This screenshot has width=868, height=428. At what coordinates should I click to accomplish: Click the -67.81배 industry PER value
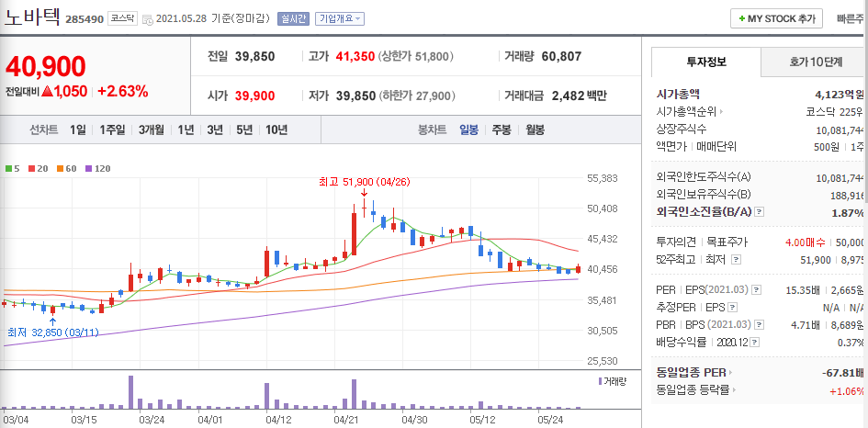(842, 373)
